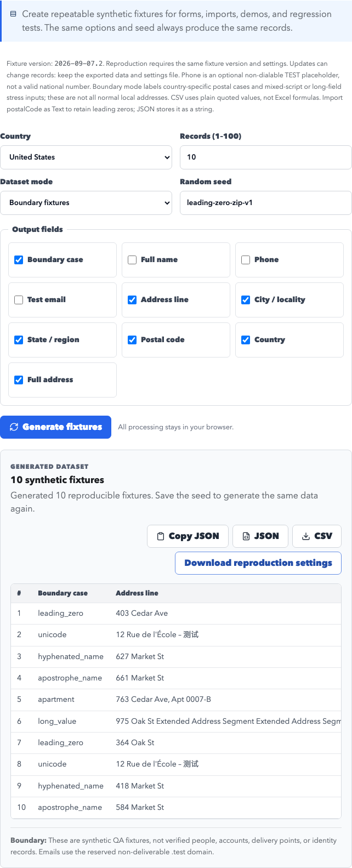This screenshot has height=868, width=352.
Task: Click the list icon in the intro banner
Action: 14,14
